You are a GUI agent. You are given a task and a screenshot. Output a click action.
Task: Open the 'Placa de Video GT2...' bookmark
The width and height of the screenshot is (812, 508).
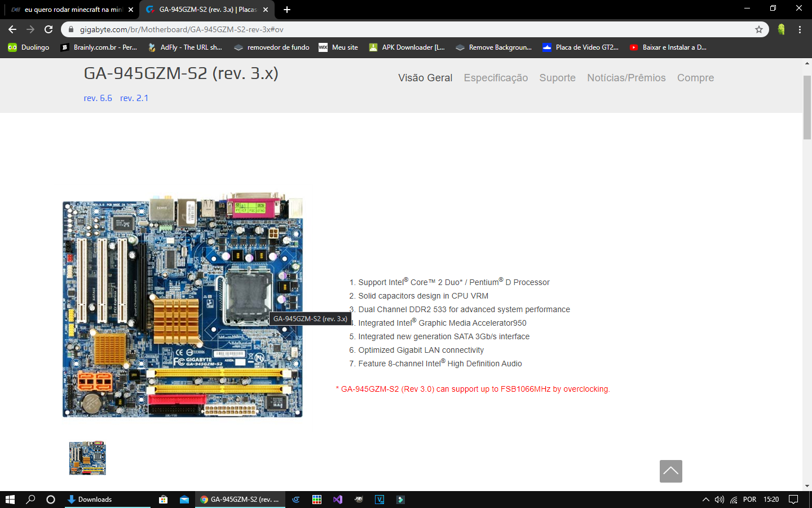pos(581,47)
